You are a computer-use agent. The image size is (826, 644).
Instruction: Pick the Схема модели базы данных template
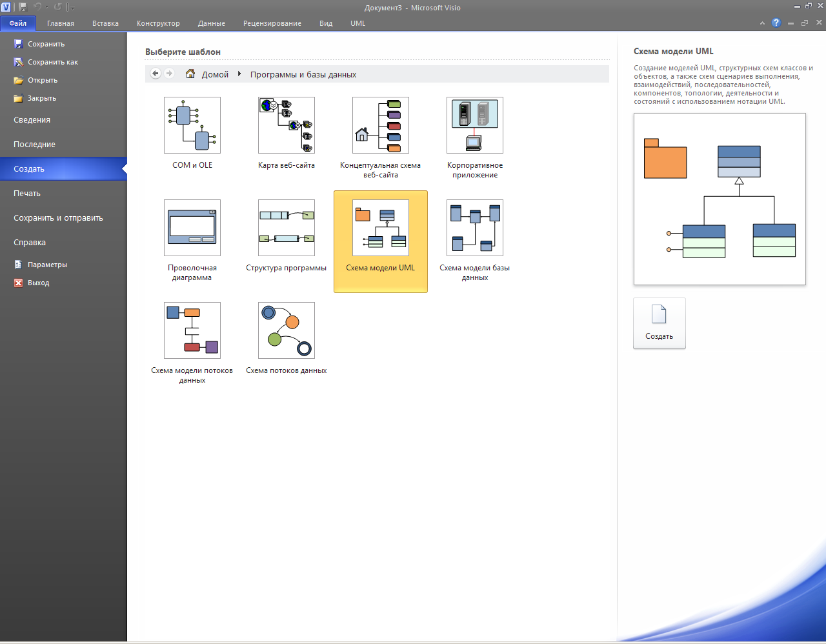coord(475,240)
